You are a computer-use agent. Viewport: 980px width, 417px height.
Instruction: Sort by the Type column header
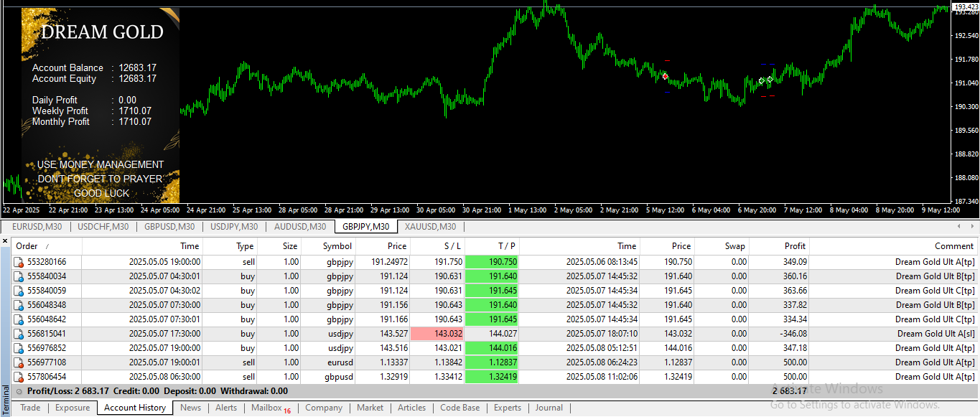click(230, 246)
